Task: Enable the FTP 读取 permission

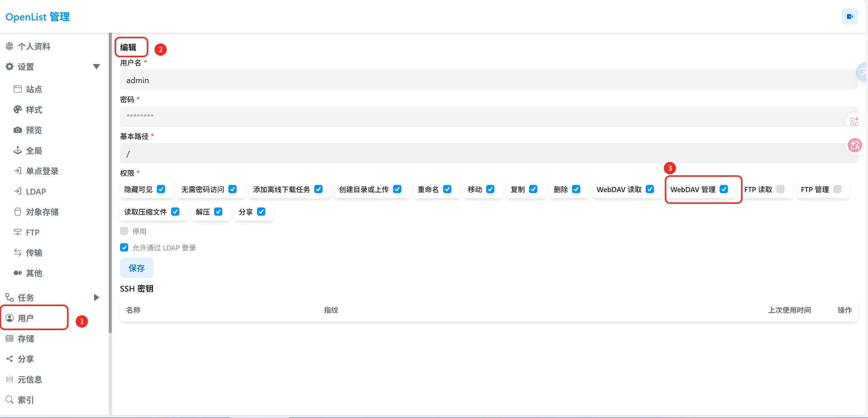Action: 780,189
